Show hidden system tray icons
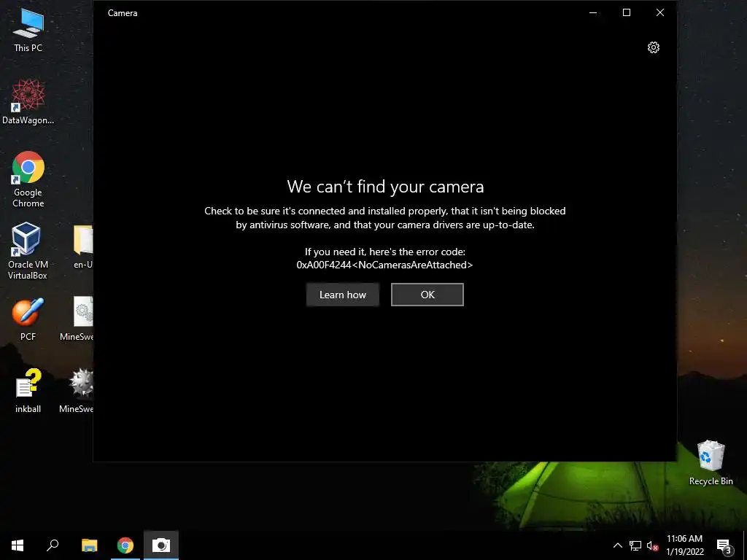 pos(617,545)
